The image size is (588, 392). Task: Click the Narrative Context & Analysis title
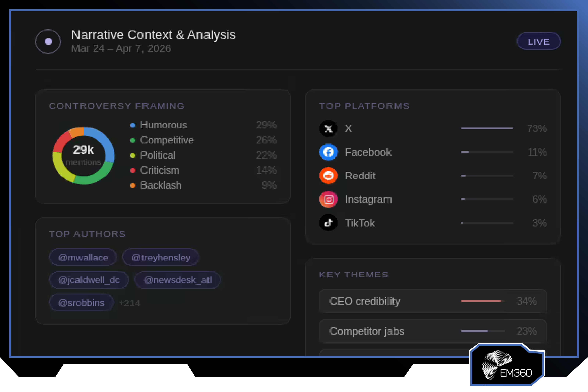coord(153,35)
